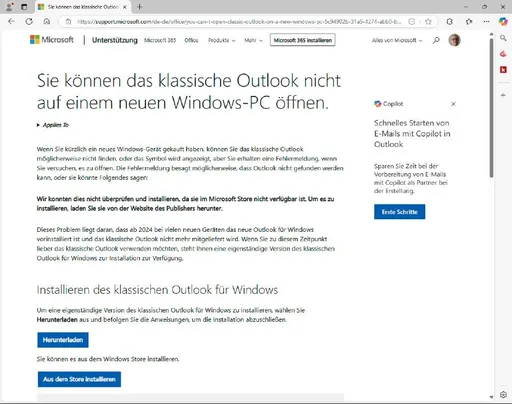Click Aus dem Store installieren button
Image resolution: width=512 pixels, height=404 pixels.
pos(79,379)
